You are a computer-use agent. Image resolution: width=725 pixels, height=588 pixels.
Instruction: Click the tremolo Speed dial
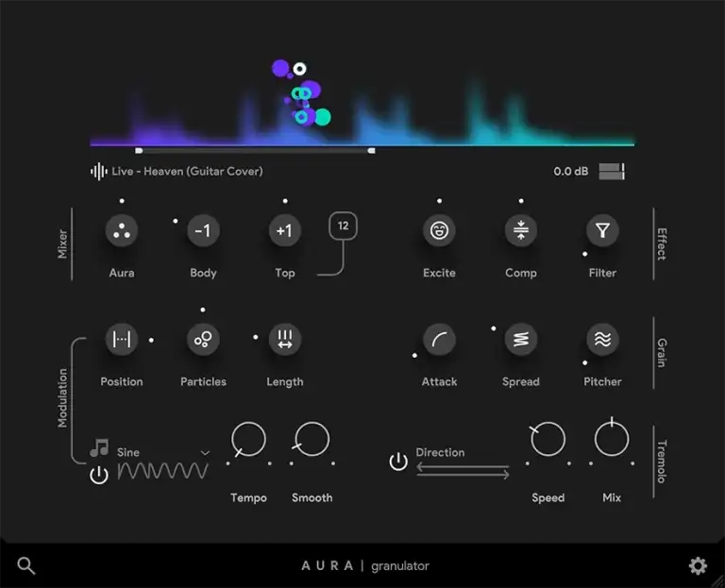tap(548, 439)
